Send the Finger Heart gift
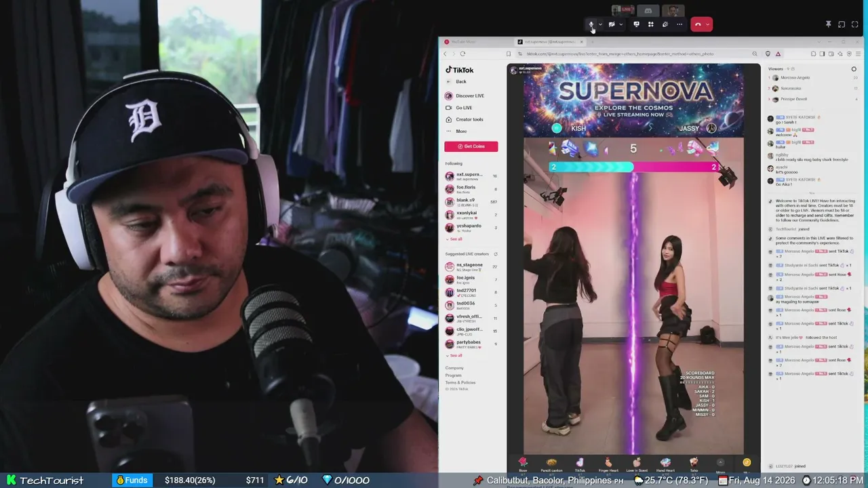The image size is (868, 488). coord(608,464)
